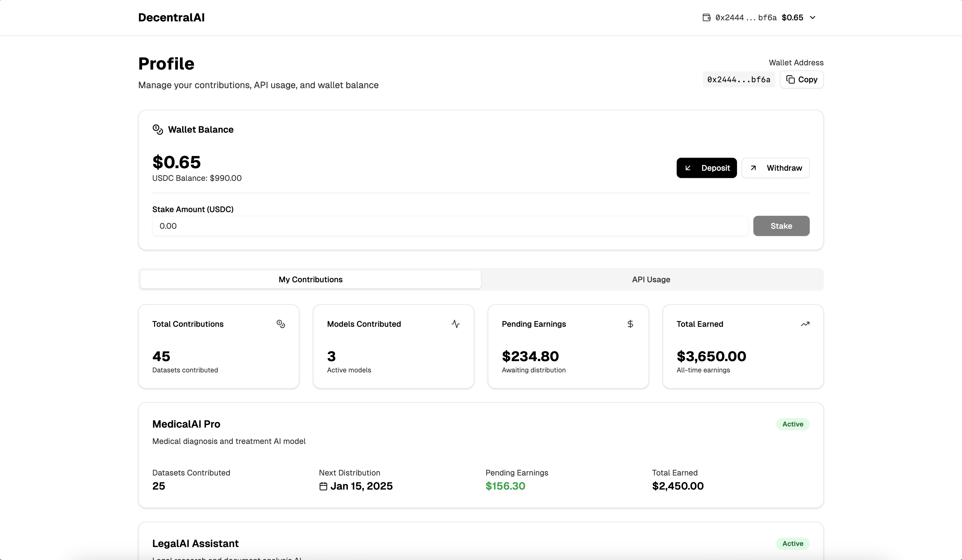Click dollar sign icon on Pending Earnings
962x560 pixels.
630,324
